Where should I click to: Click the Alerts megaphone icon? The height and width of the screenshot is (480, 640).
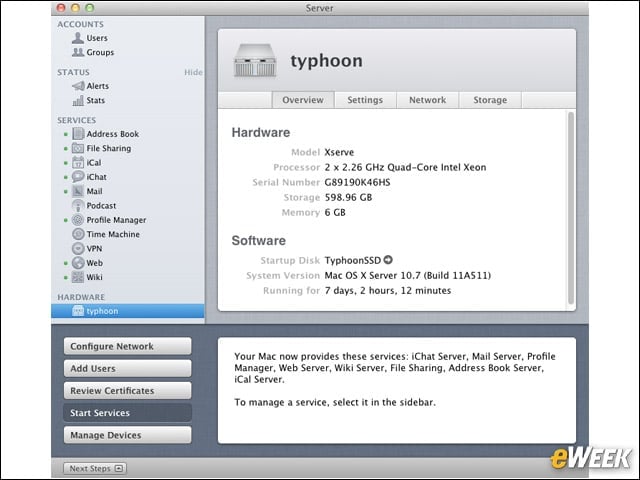tap(78, 86)
